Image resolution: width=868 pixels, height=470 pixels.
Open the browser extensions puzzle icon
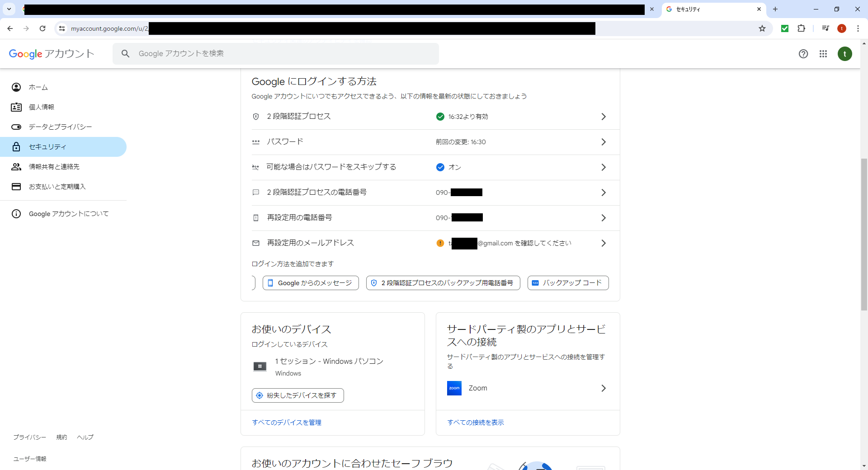click(x=802, y=28)
